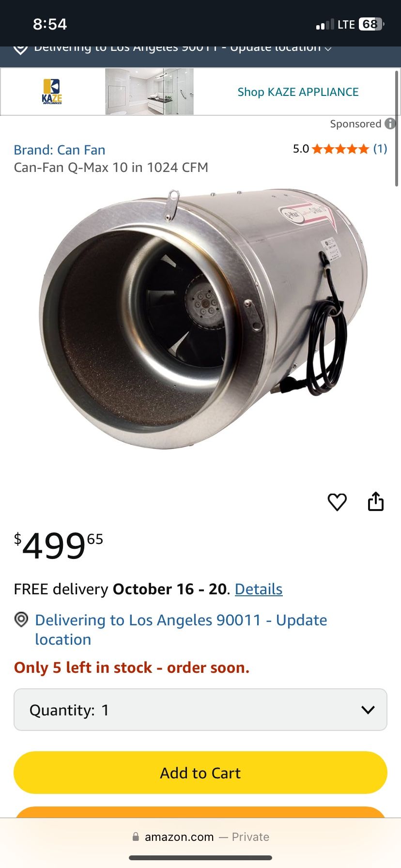
Task: Tap Delivering to Los Angeles 90011 link
Action: [181, 630]
